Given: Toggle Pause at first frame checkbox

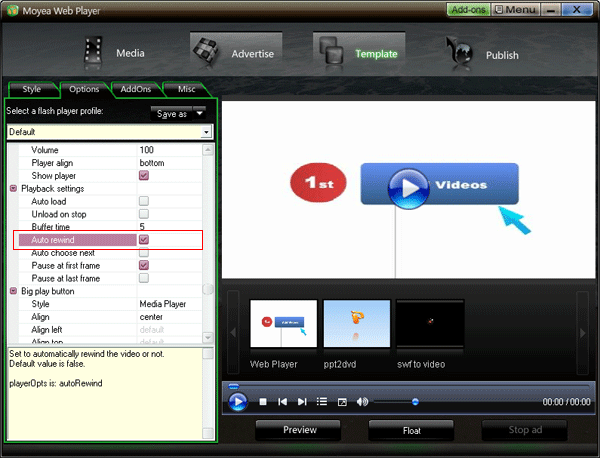Looking at the screenshot, I should pos(144,265).
